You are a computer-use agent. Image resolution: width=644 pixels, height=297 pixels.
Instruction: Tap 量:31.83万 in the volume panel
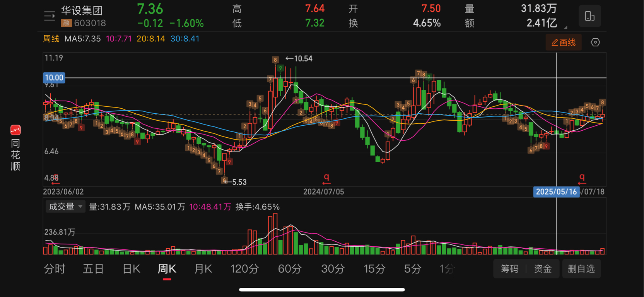tap(110, 207)
